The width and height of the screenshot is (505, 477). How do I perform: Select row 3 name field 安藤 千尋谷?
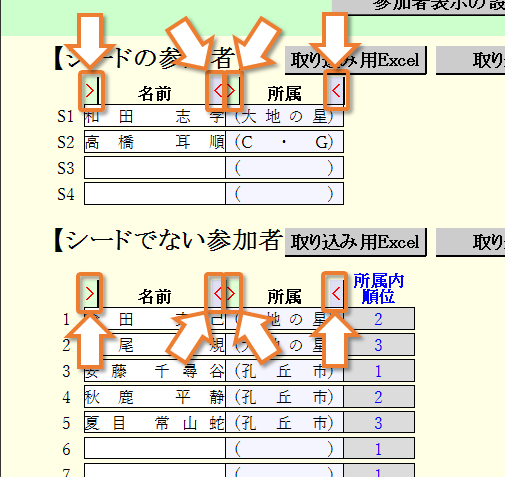(155, 371)
